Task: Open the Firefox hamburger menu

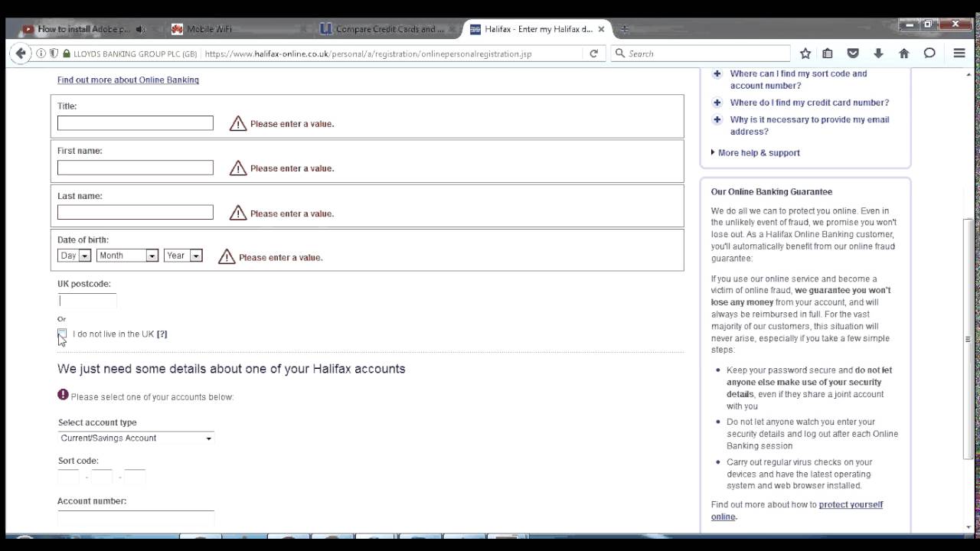Action: click(959, 54)
